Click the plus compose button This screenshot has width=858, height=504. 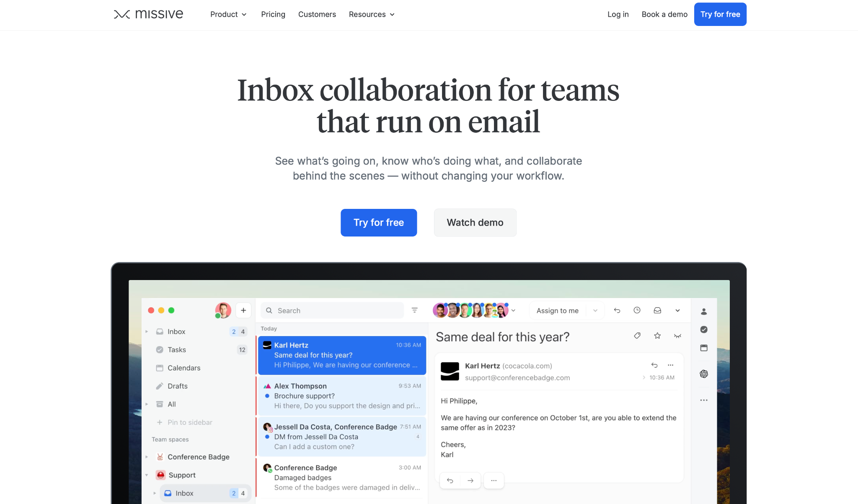coord(243,310)
